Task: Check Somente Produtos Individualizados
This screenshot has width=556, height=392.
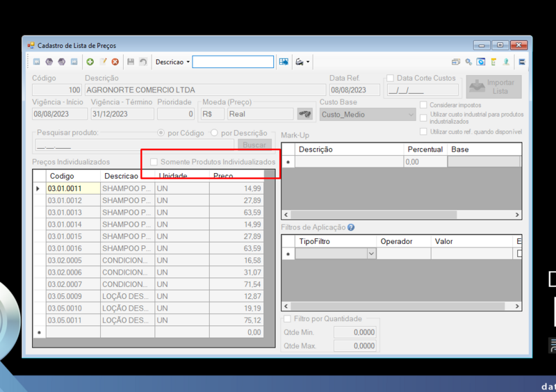Action: 154,162
